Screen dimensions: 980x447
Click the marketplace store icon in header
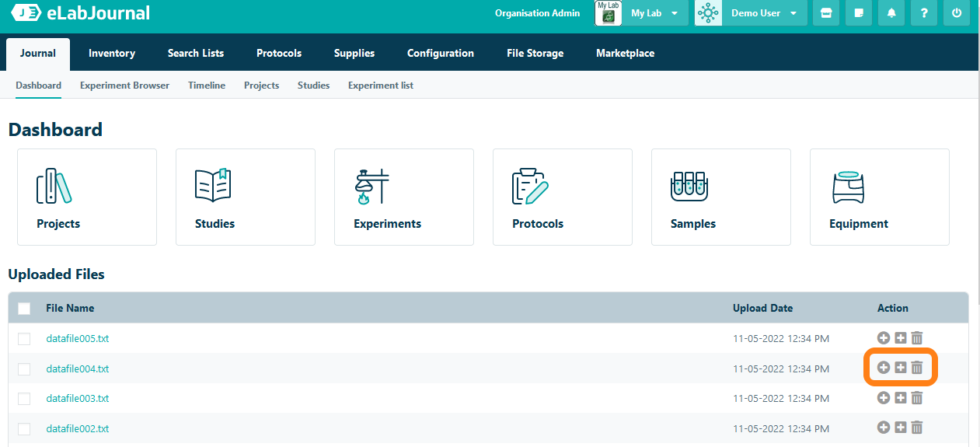pyautogui.click(x=826, y=13)
